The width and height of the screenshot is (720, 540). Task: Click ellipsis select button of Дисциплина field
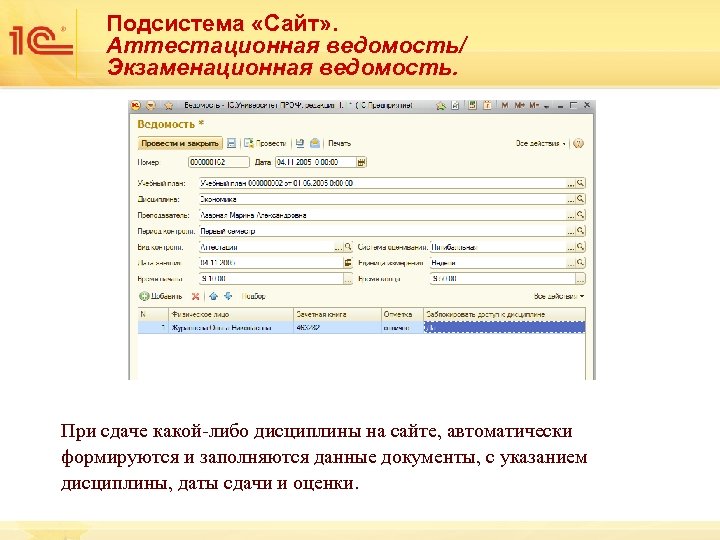(x=571, y=199)
